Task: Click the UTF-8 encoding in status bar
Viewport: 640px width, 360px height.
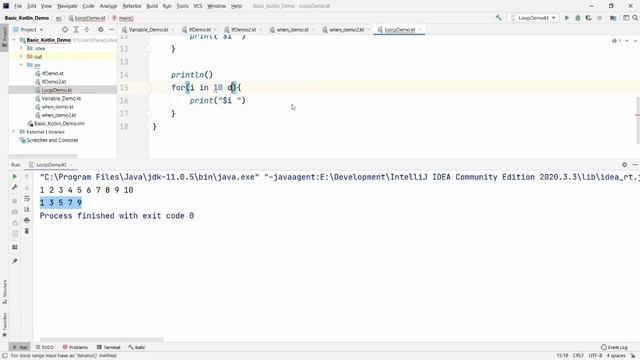Action: [595, 356]
